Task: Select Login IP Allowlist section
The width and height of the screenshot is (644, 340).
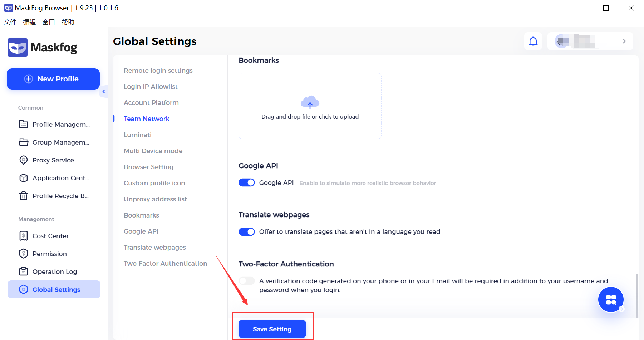Action: 151,87
